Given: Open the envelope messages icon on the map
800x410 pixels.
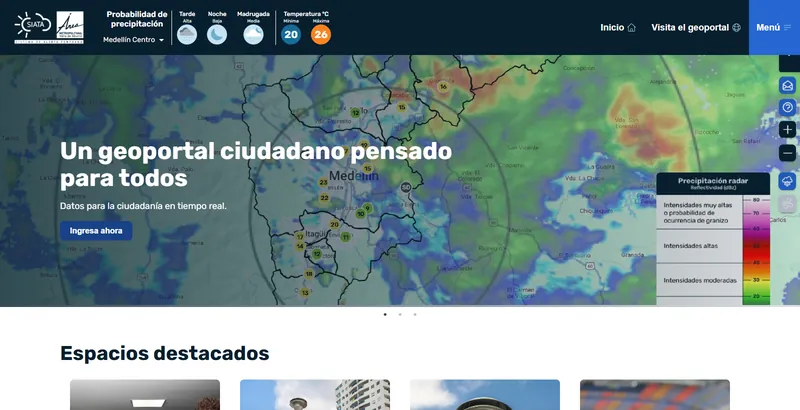Looking at the screenshot, I should pyautogui.click(x=788, y=85).
